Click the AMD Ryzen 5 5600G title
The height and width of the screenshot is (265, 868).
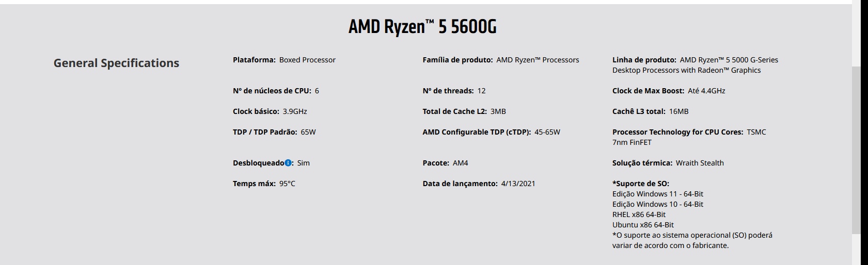click(422, 26)
